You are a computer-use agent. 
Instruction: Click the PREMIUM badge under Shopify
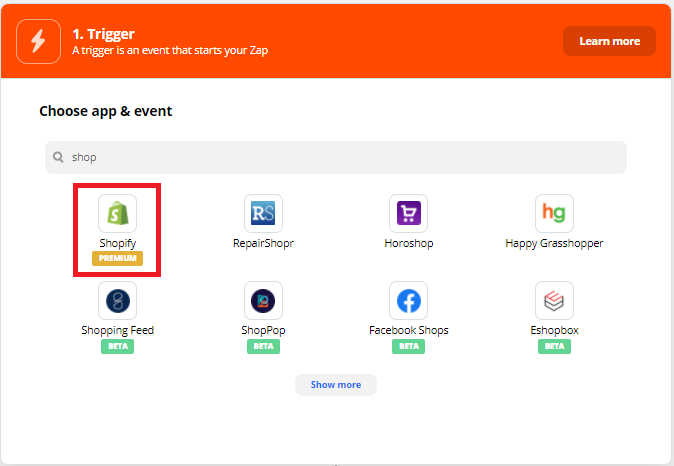[117, 258]
